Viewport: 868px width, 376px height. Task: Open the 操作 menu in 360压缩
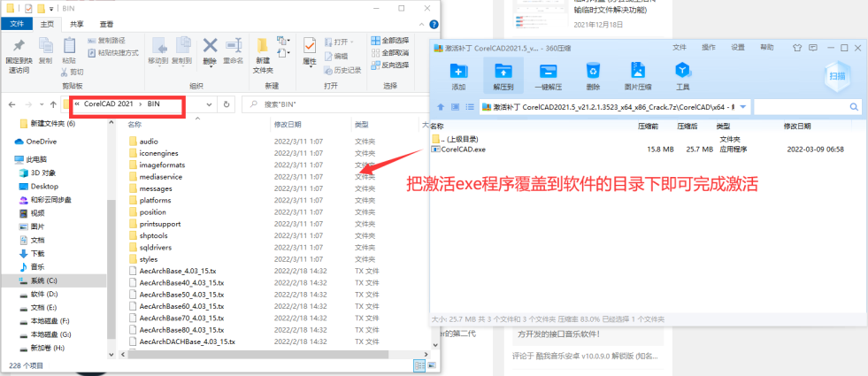click(708, 48)
